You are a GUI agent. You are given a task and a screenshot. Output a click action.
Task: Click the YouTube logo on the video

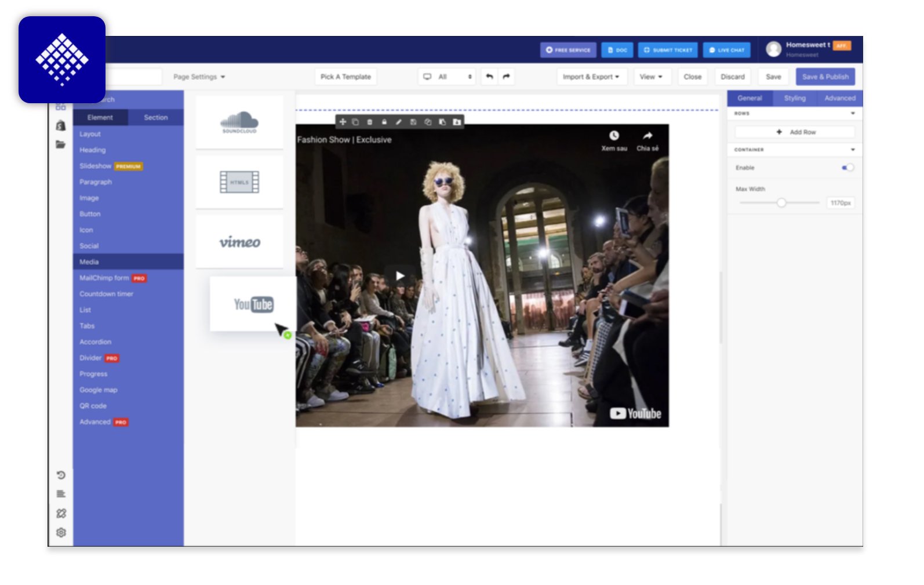point(635,413)
